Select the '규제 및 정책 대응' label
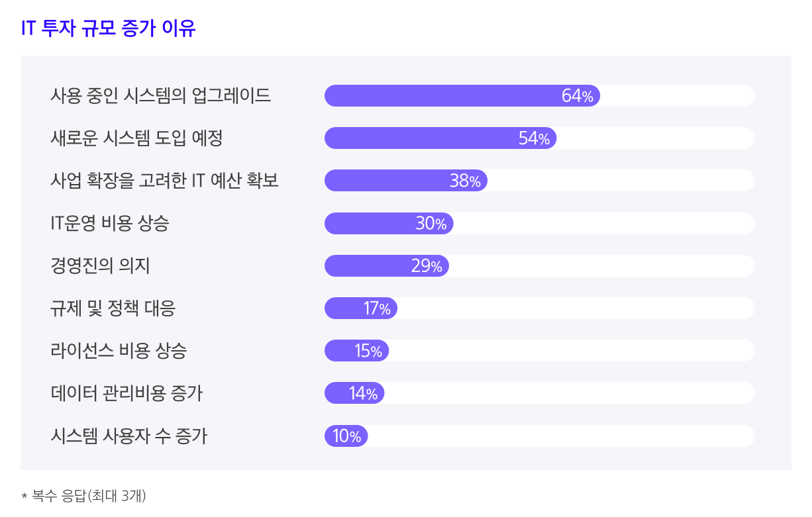The width and height of the screenshot is (812, 517). (x=113, y=308)
